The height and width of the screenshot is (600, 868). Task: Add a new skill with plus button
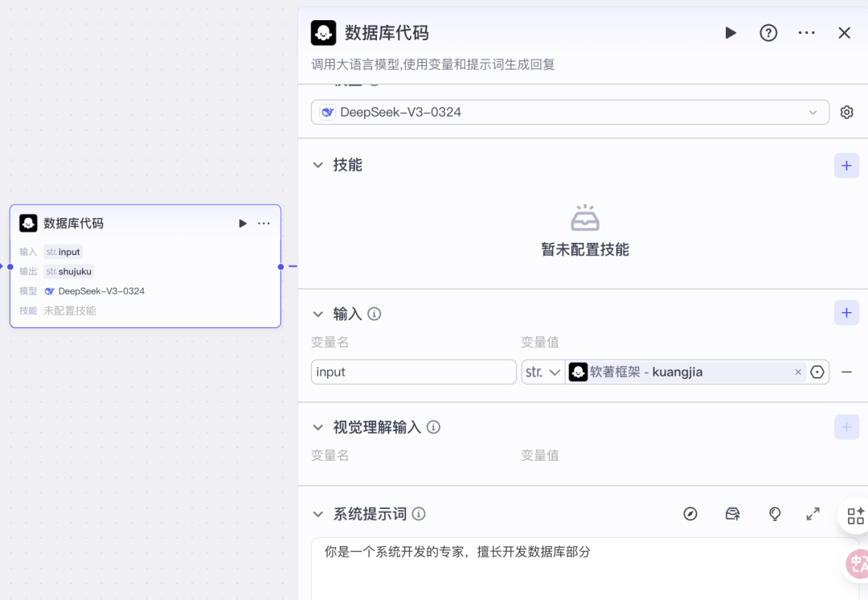(846, 166)
